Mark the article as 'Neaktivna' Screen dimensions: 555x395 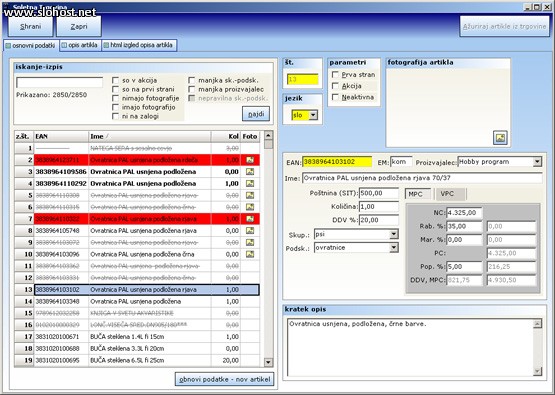pos(335,97)
